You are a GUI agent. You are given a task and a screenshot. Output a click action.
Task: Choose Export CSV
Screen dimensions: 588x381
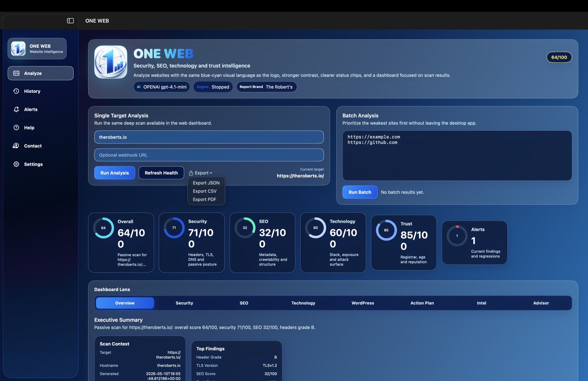(205, 191)
